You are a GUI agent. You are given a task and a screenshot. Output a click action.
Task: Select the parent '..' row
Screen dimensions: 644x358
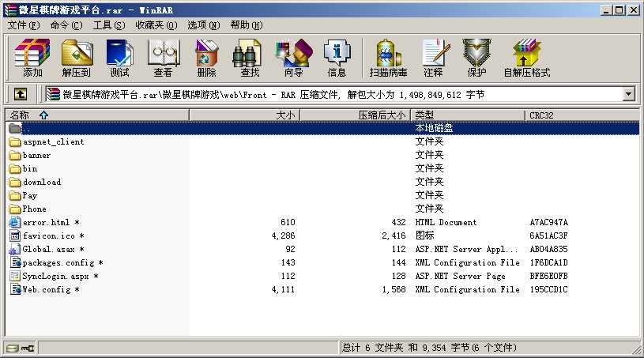point(322,129)
